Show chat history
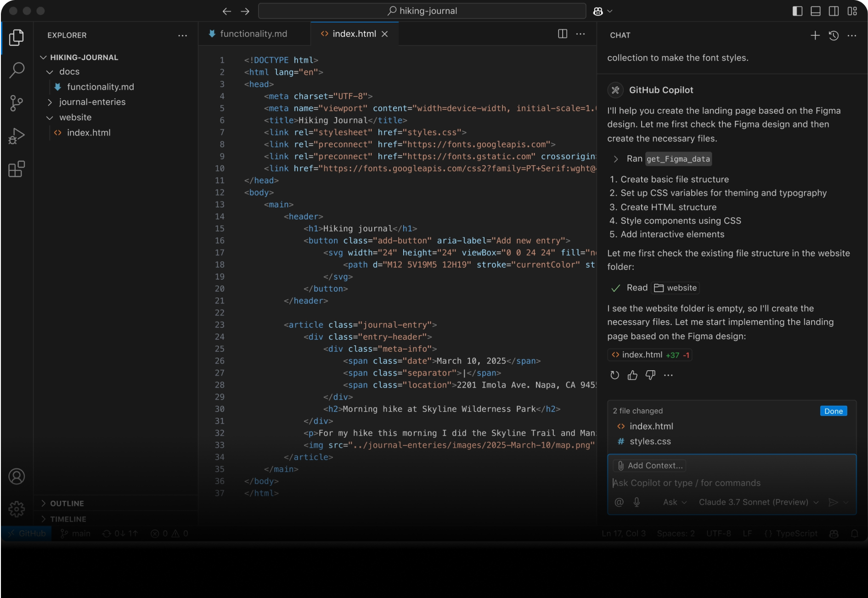This screenshot has height=598, width=868. [x=834, y=35]
